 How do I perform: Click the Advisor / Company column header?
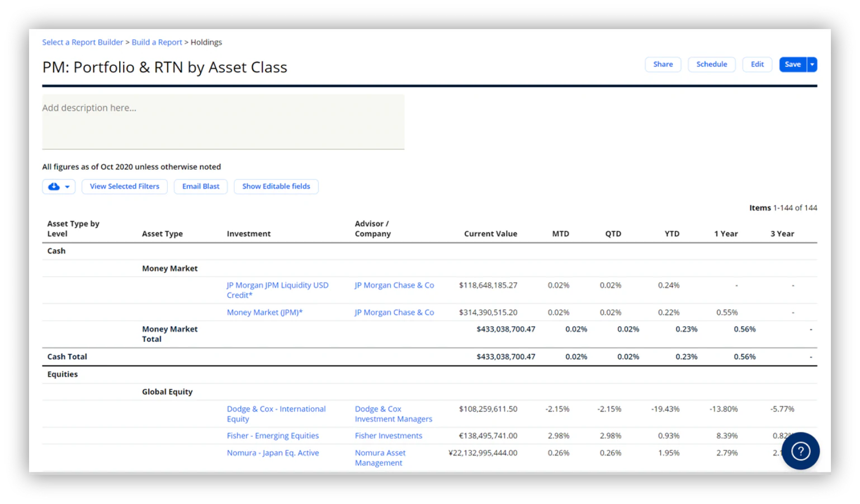(373, 229)
